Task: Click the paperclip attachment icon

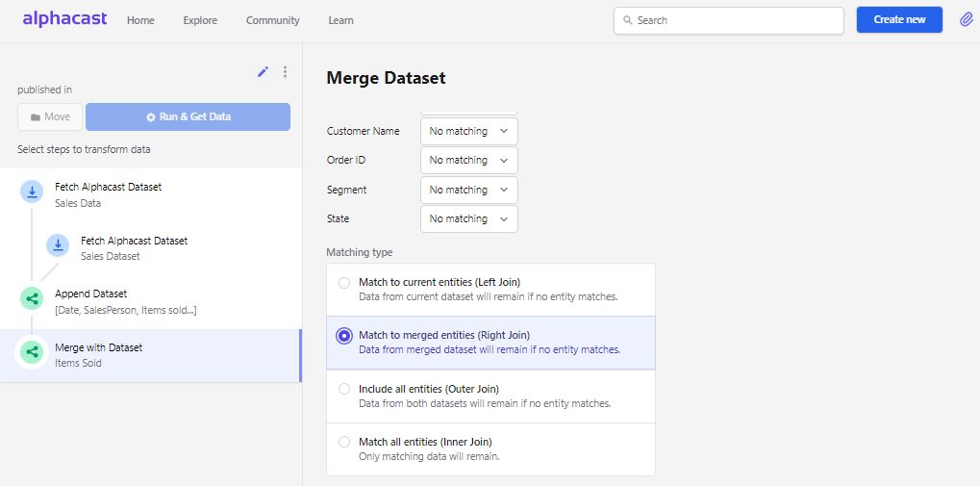Action: click(967, 20)
